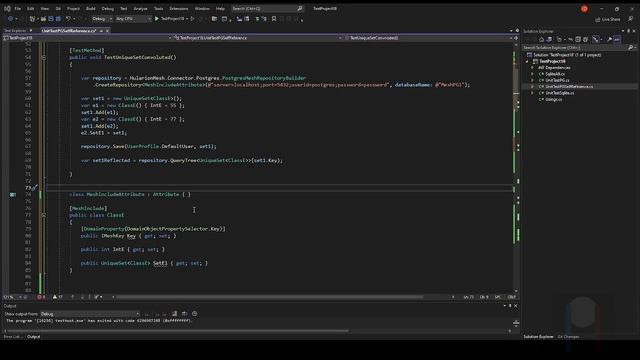Click the Live Share button
Image resolution: width=640 pixels, height=360 pixels.
coord(607,19)
